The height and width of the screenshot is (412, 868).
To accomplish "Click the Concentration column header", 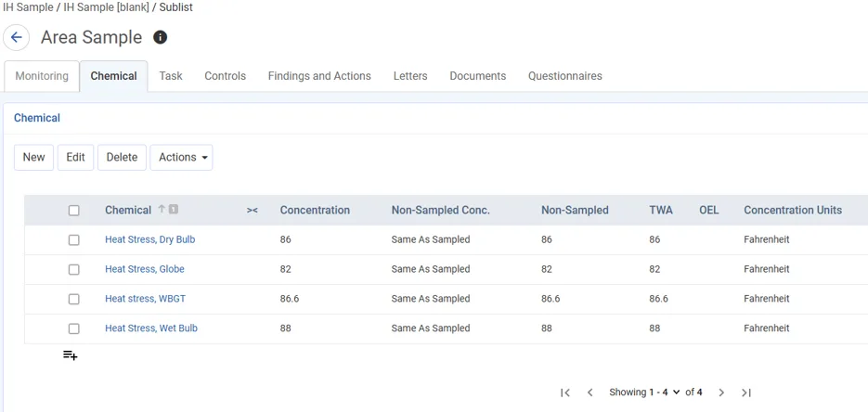I will [315, 211].
